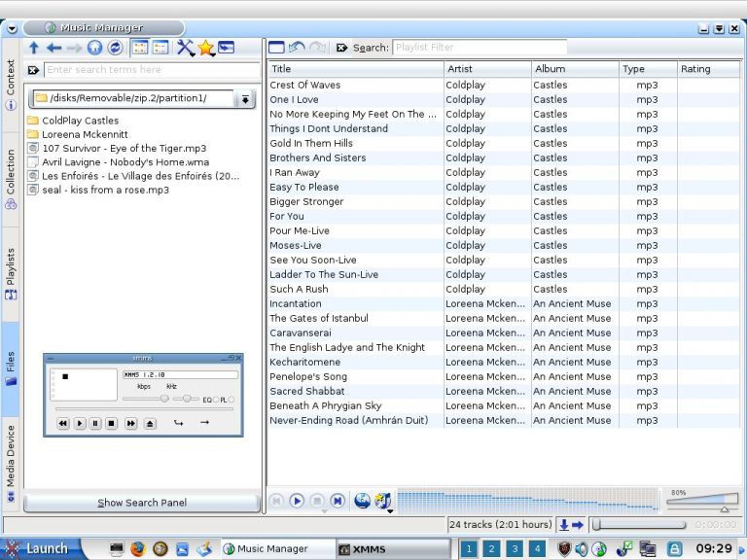Go up one directory in file browser
The height and width of the screenshot is (560, 747).
pos(34,48)
